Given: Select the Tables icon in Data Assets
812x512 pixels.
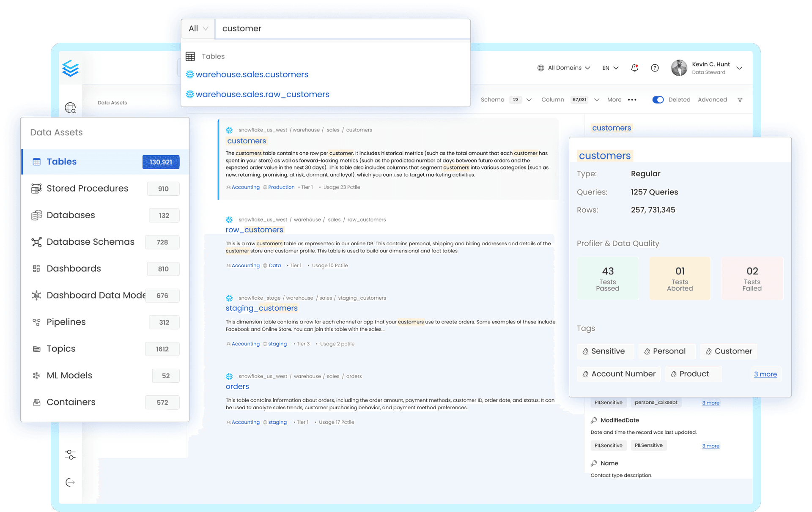Looking at the screenshot, I should tap(37, 162).
